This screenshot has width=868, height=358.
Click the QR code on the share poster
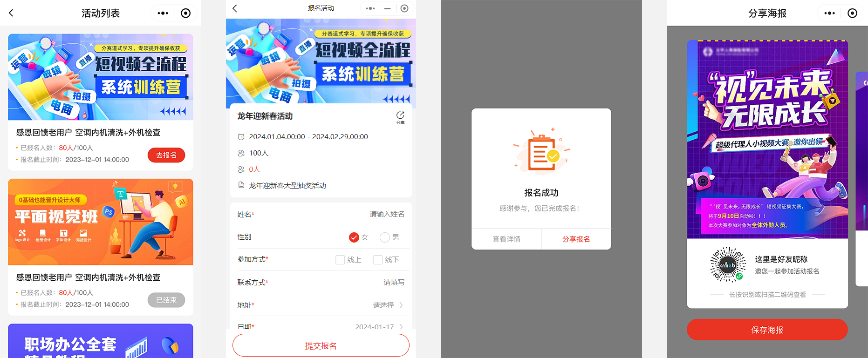728,265
